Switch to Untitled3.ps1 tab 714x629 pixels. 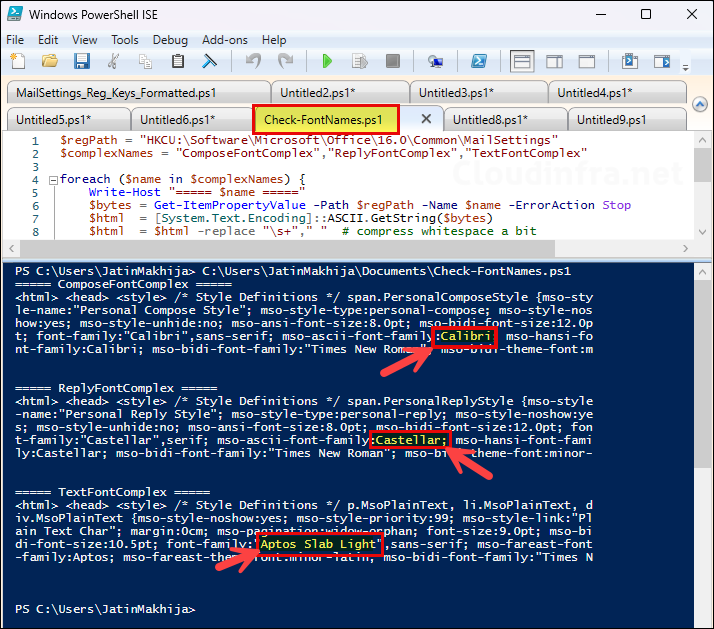[479, 93]
